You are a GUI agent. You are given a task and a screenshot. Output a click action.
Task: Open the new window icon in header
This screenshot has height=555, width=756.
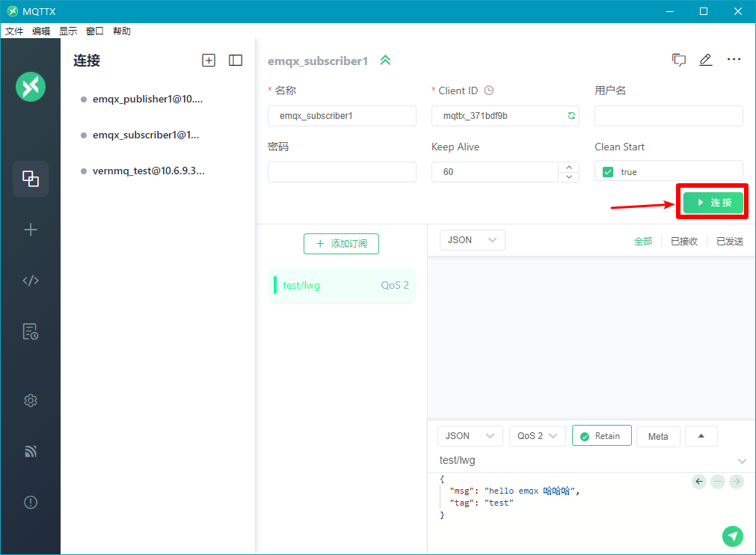679,60
